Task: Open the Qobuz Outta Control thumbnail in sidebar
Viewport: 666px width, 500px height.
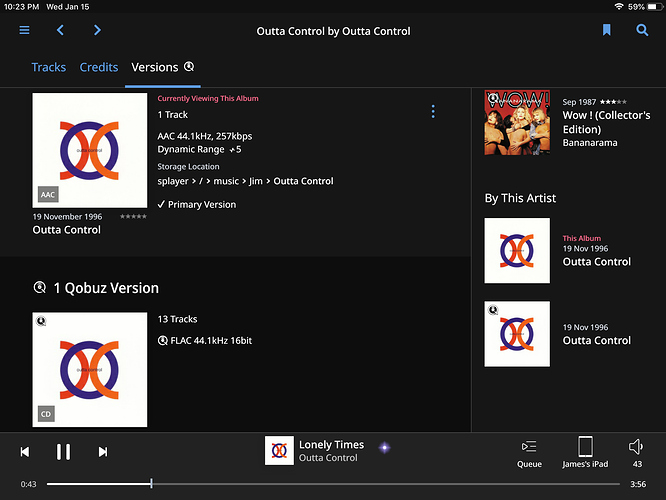Action: point(517,334)
